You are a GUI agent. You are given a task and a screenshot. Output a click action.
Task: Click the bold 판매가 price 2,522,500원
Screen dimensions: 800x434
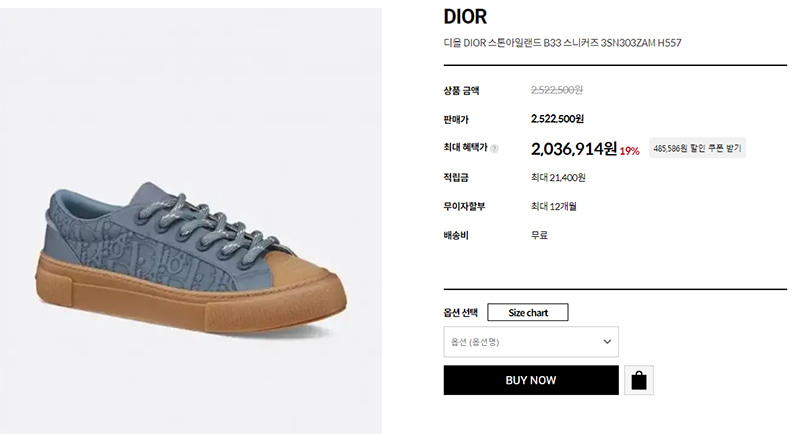(557, 119)
